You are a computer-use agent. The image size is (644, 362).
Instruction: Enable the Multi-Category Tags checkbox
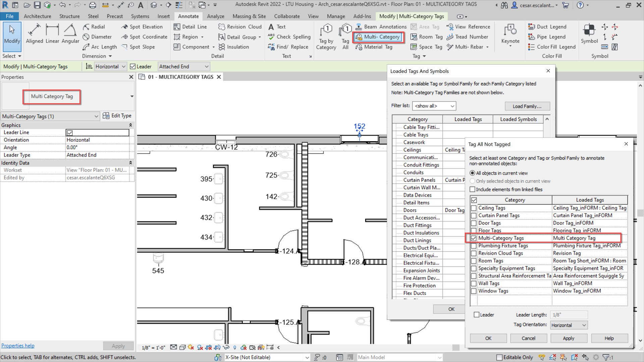point(473,238)
